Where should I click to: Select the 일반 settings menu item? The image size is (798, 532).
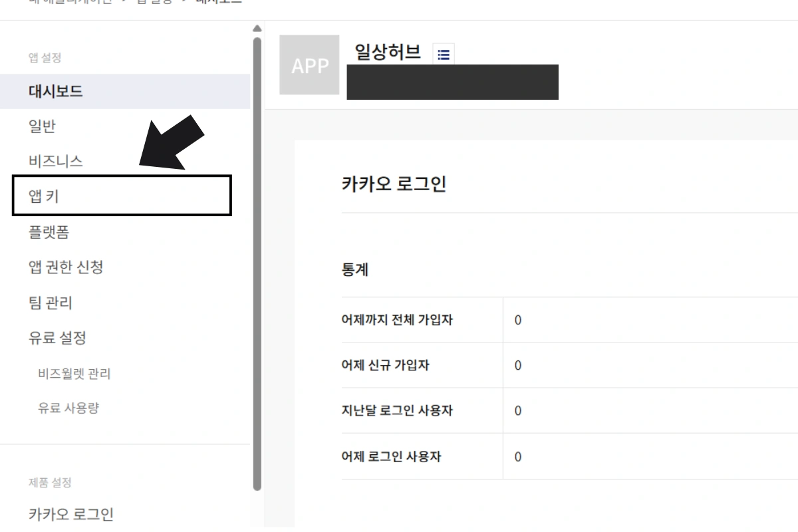42,126
